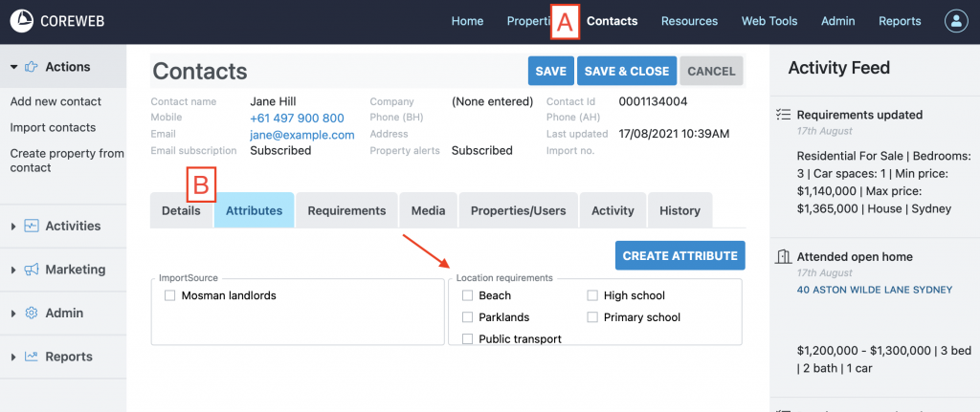Click the Marketing megaphone icon
Image resolution: width=980 pixels, height=412 pixels.
[32, 270]
